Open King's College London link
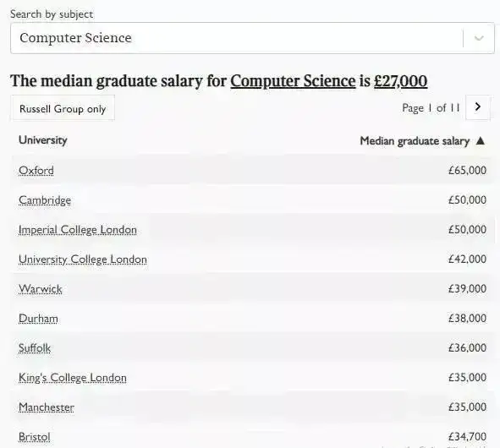This screenshot has width=500, height=448. (x=73, y=378)
